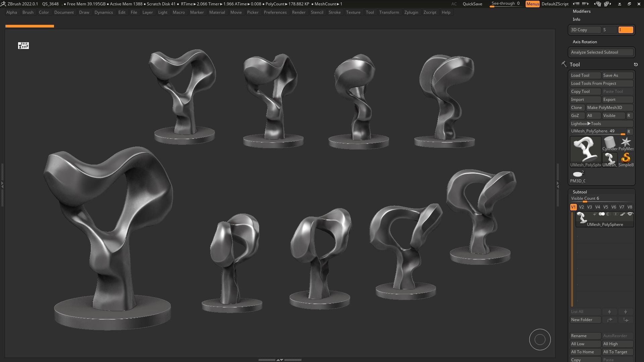Select the small UMesh_ tool thumbnail
Image resolution: width=644 pixels, height=362 pixels.
[610, 160]
